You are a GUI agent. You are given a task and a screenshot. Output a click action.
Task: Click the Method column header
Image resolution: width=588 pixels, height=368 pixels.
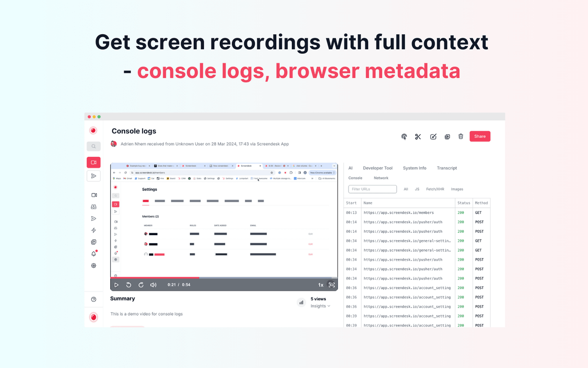pos(481,203)
